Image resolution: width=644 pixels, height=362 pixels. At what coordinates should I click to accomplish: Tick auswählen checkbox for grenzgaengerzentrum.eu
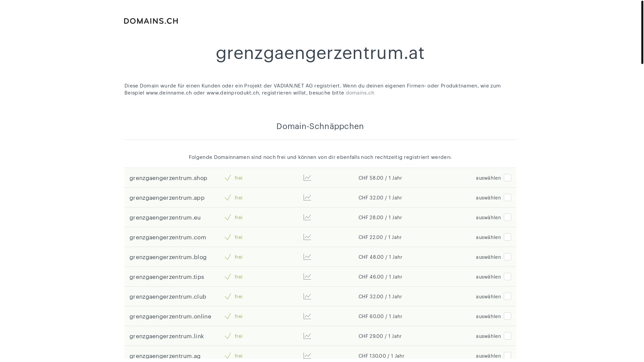click(x=507, y=217)
